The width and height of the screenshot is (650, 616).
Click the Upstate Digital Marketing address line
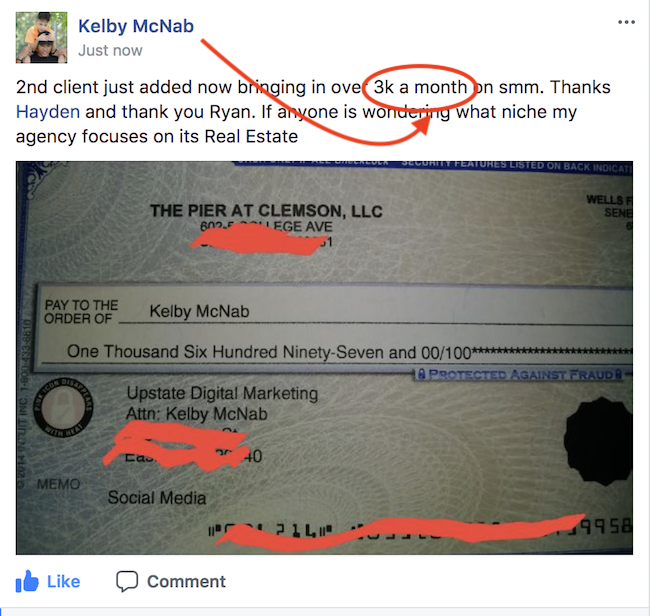point(222,393)
